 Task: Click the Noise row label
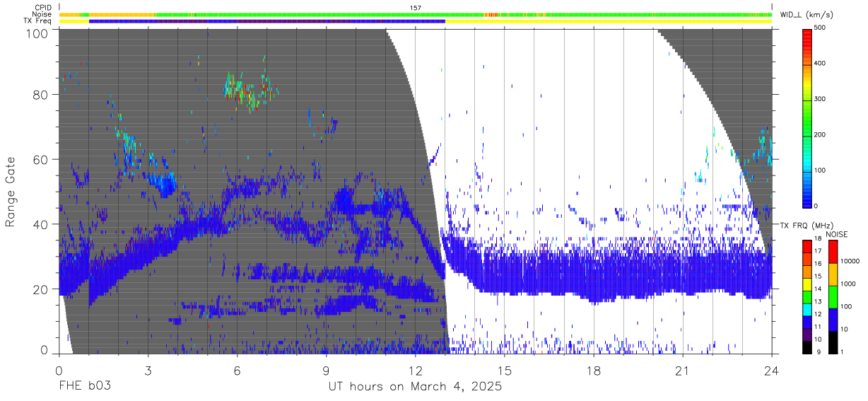tap(42, 14)
